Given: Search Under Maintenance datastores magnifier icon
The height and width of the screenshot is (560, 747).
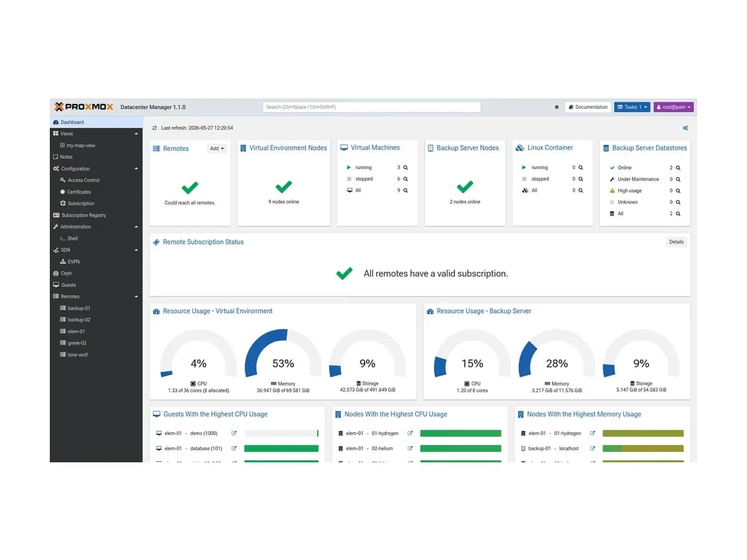Looking at the screenshot, I should point(678,179).
